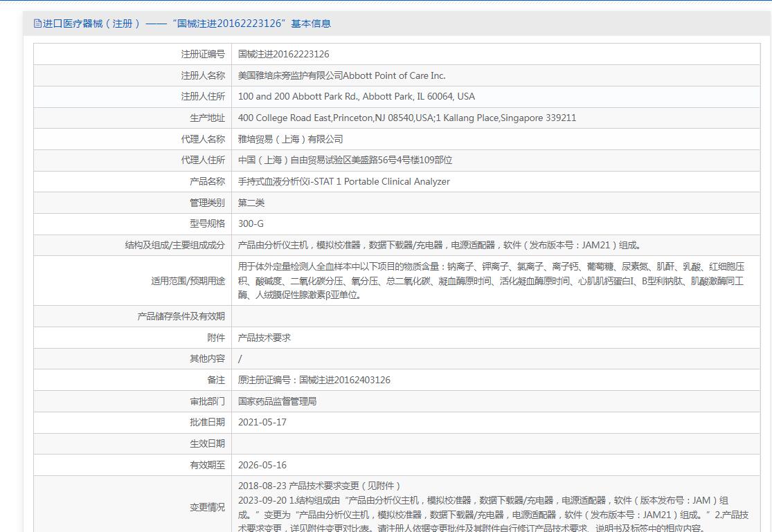Click the production address with Princeton and Singapore
The width and height of the screenshot is (772, 532).
click(x=406, y=118)
